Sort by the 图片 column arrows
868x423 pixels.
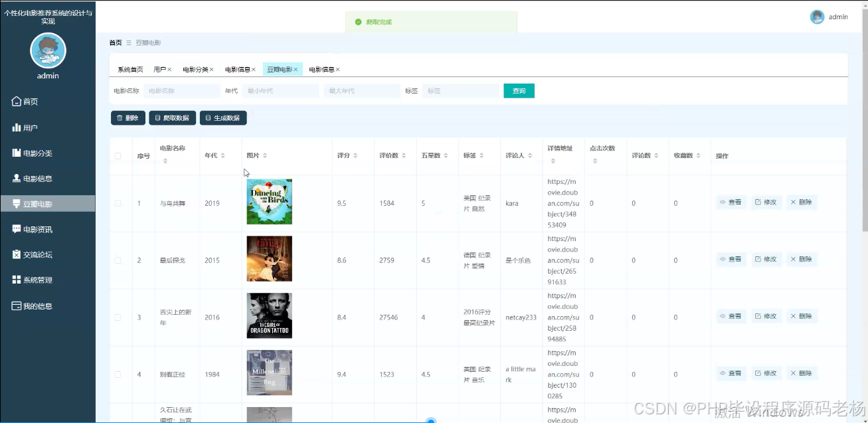(265, 155)
